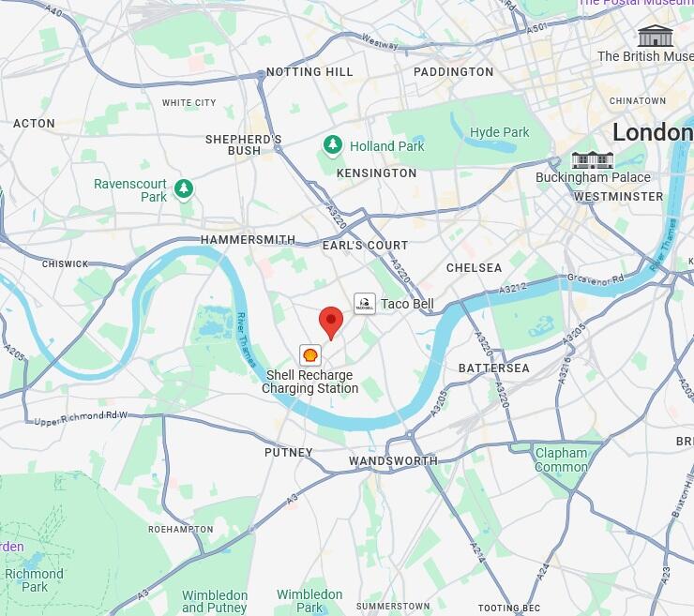Select the Battersea district label
This screenshot has height=616, width=694.
pyautogui.click(x=494, y=368)
